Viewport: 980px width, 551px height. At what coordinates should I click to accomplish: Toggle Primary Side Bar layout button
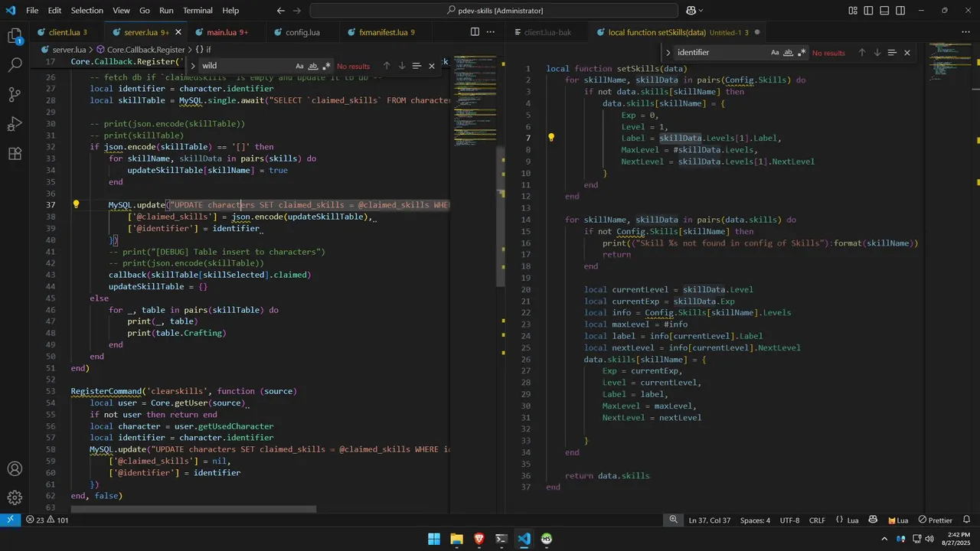point(869,11)
